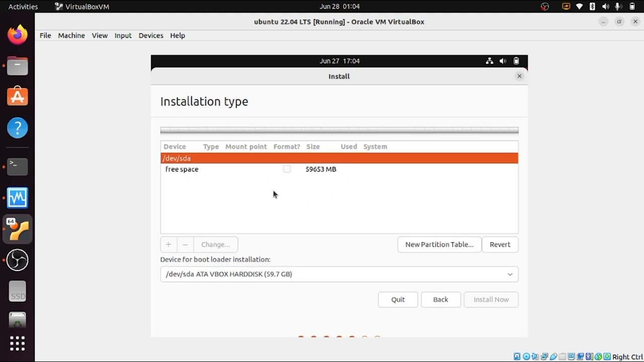Select the VirtualBox icon in the dock
Image resolution: width=644 pixels, height=362 pixels.
(18, 230)
